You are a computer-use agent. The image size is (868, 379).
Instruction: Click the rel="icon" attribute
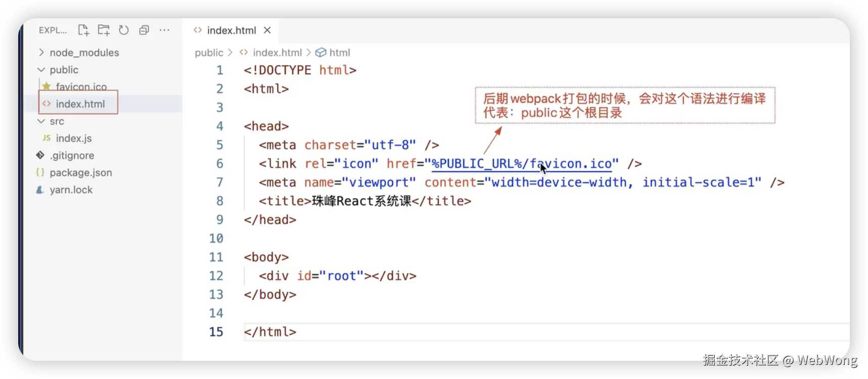point(341,164)
